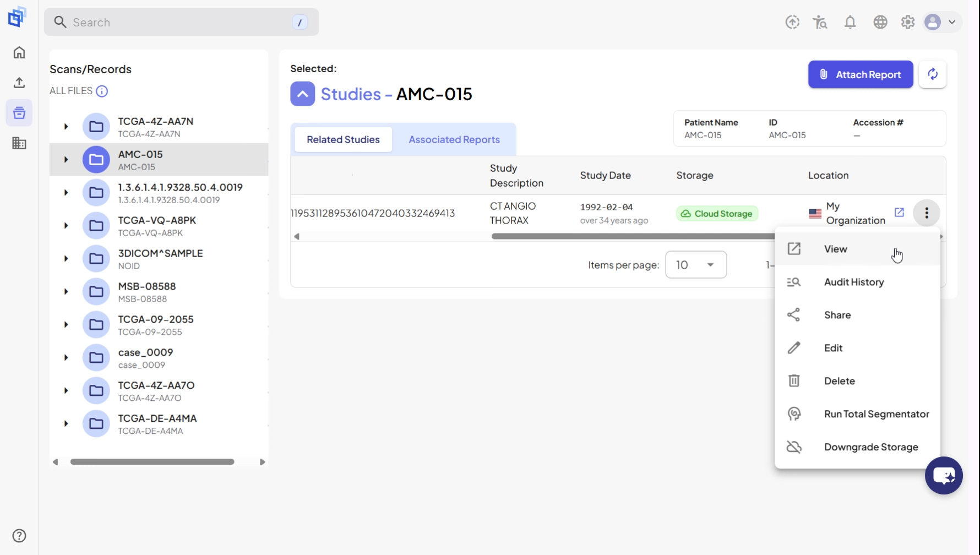Click the horizontal scrollbar under the file tree

pyautogui.click(x=152, y=462)
